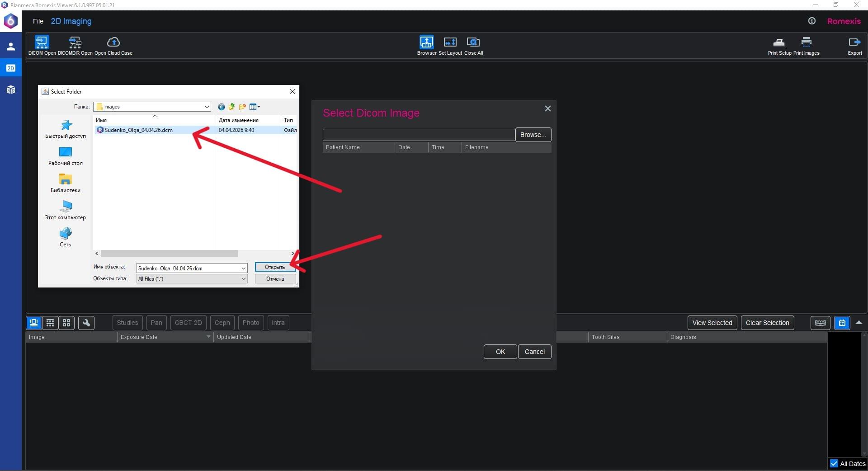868x471 pixels.
Task: Click the Browse... button
Action: 533,135
